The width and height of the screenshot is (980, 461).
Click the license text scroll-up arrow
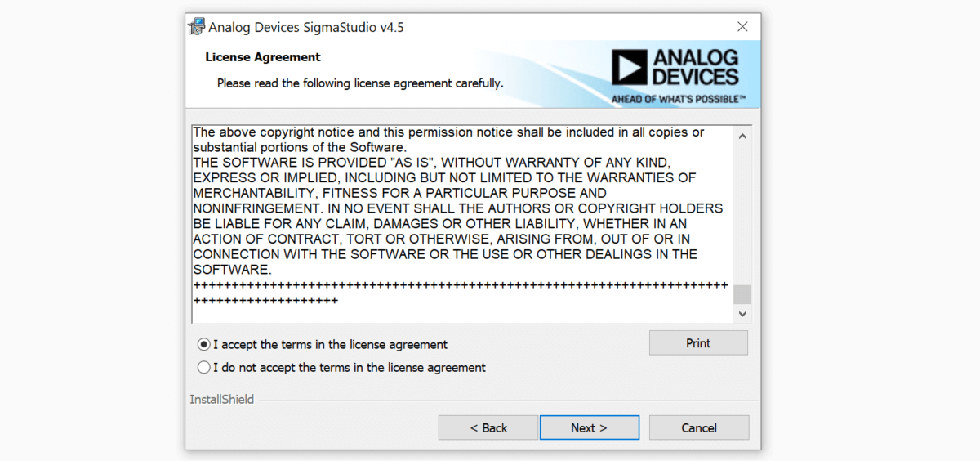coord(742,136)
